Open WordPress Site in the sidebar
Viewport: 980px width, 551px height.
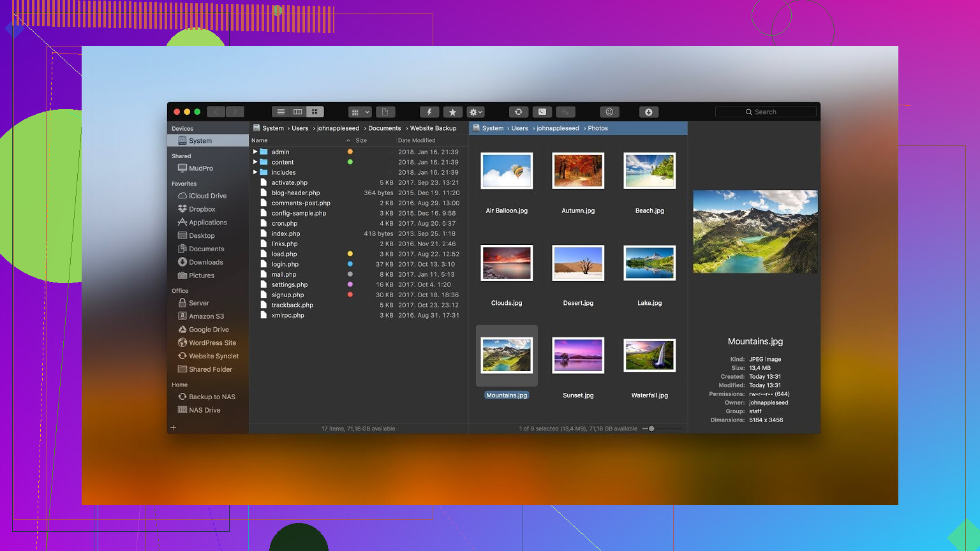pos(208,342)
